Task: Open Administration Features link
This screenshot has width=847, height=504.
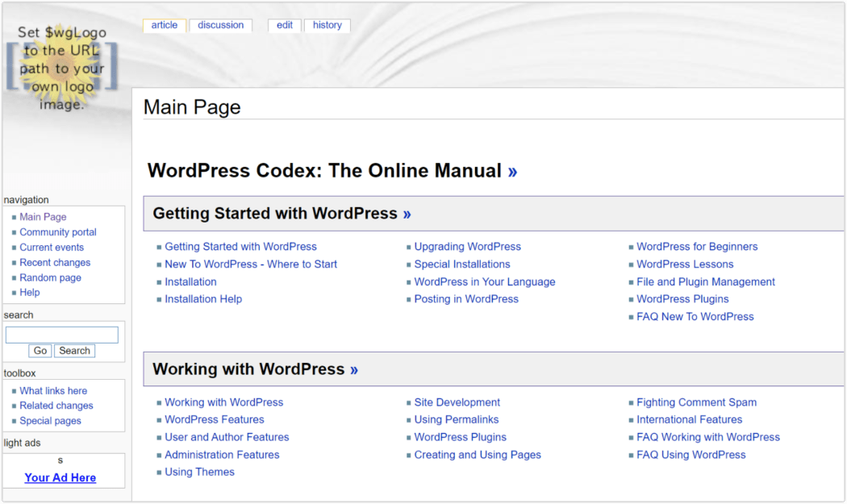Action: pyautogui.click(x=222, y=455)
